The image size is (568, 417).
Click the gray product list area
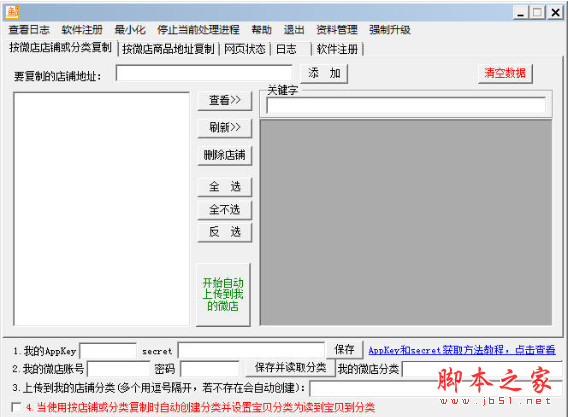point(406,222)
